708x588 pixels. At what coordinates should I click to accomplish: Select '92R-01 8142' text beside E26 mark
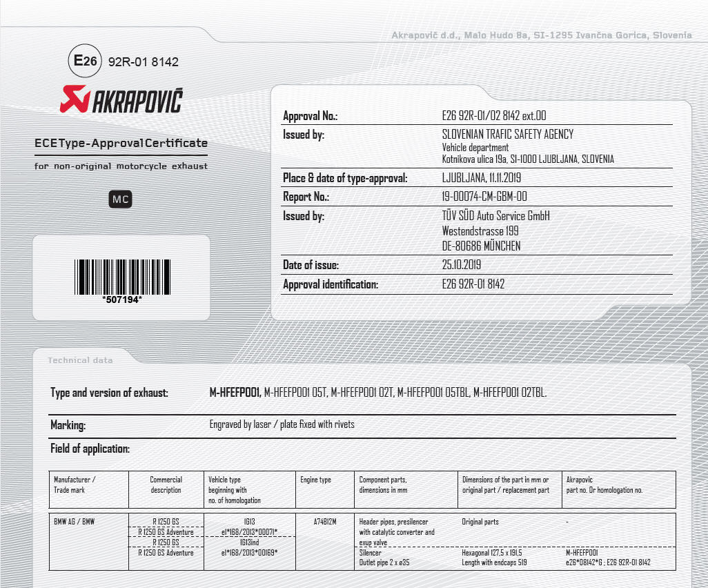[143, 62]
